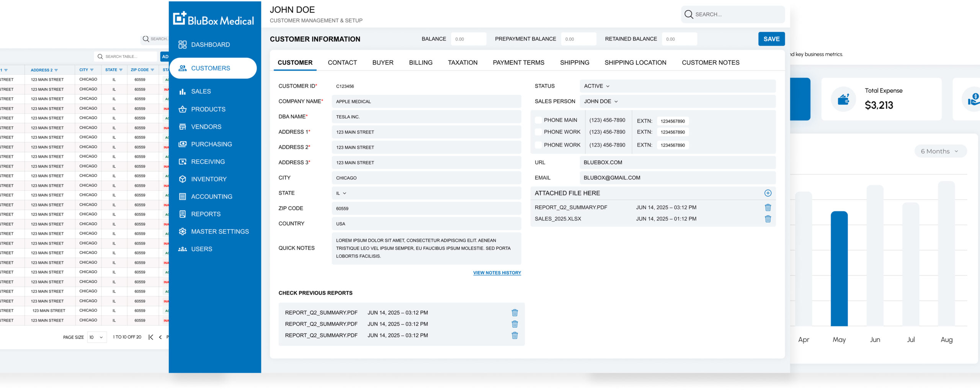The width and height of the screenshot is (980, 392).
Task: Click the Sales bar chart icon
Action: (182, 91)
